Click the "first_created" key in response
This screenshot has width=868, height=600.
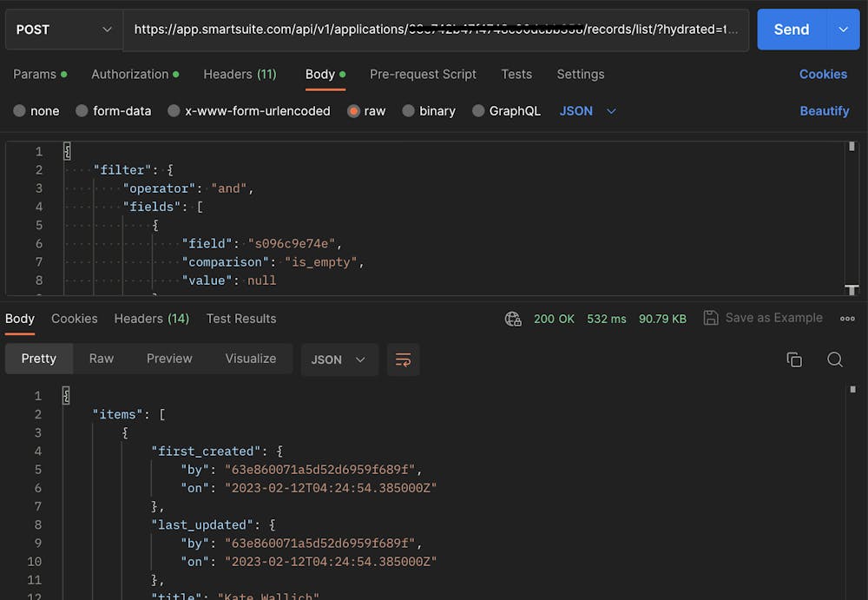[206, 452]
